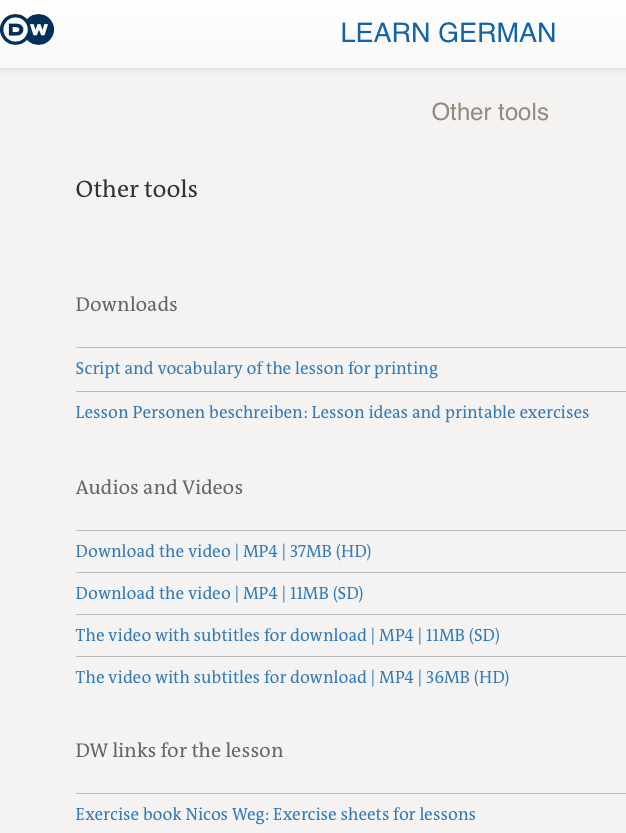Open script and vocabulary for printing

coord(257,369)
